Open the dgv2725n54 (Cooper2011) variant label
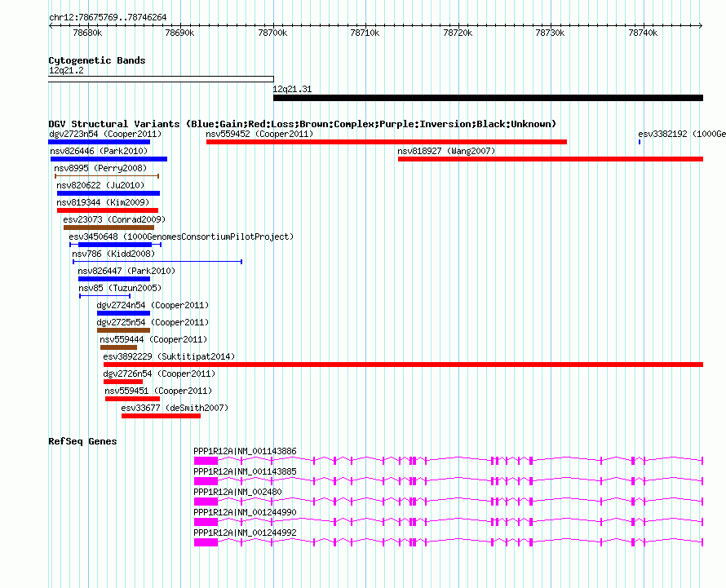The image size is (726, 588). pos(153,322)
